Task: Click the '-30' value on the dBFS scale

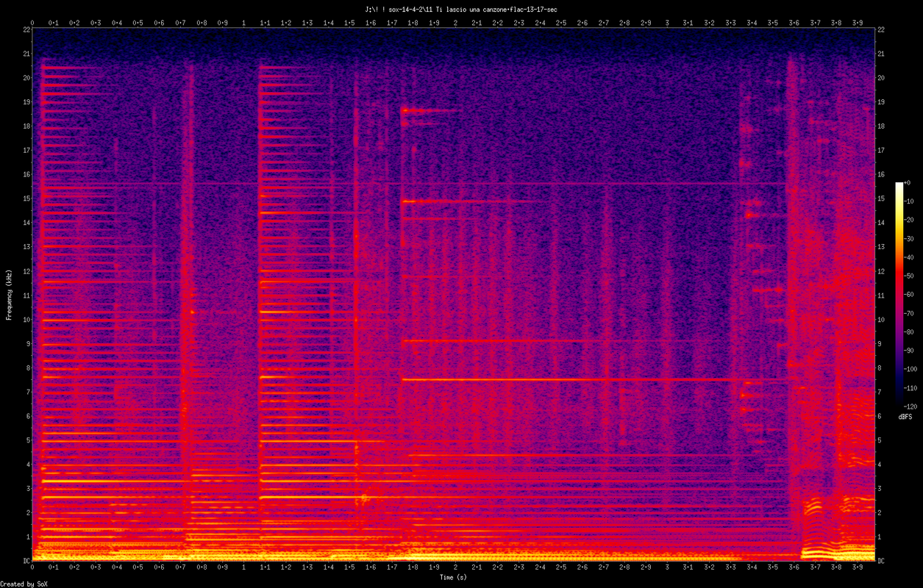Action: pos(908,239)
